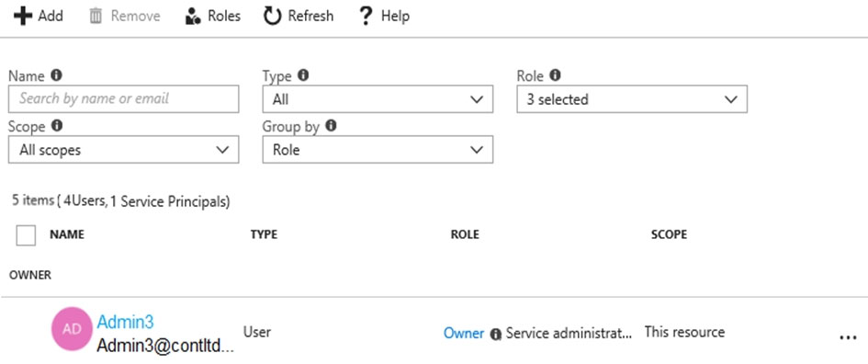Click info icon beside Owner role
This screenshot has height=364, width=868.
(496, 334)
